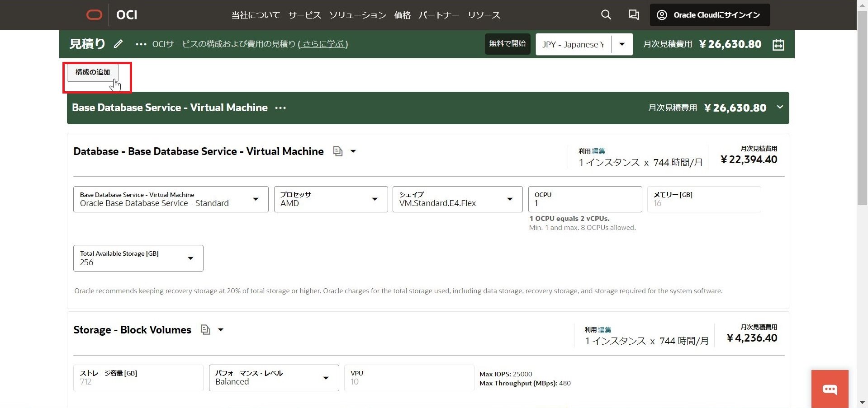
Task: Collapse the Base Database Service section chevron
Action: [779, 108]
